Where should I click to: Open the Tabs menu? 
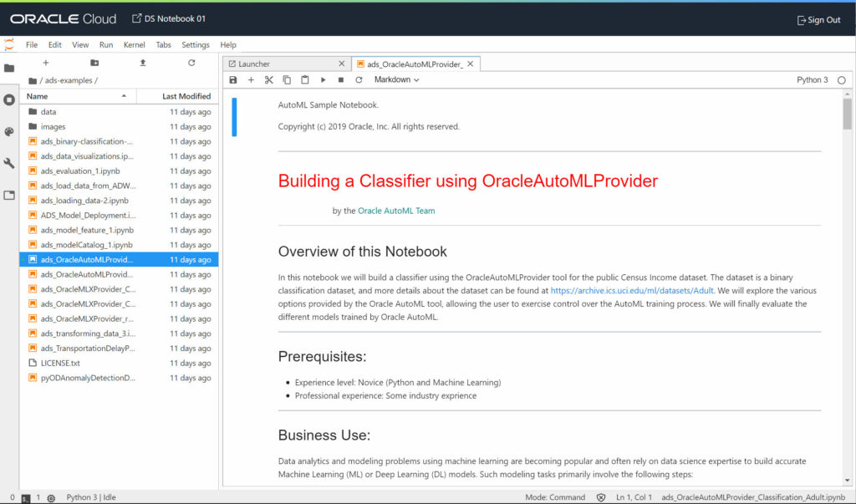[163, 45]
